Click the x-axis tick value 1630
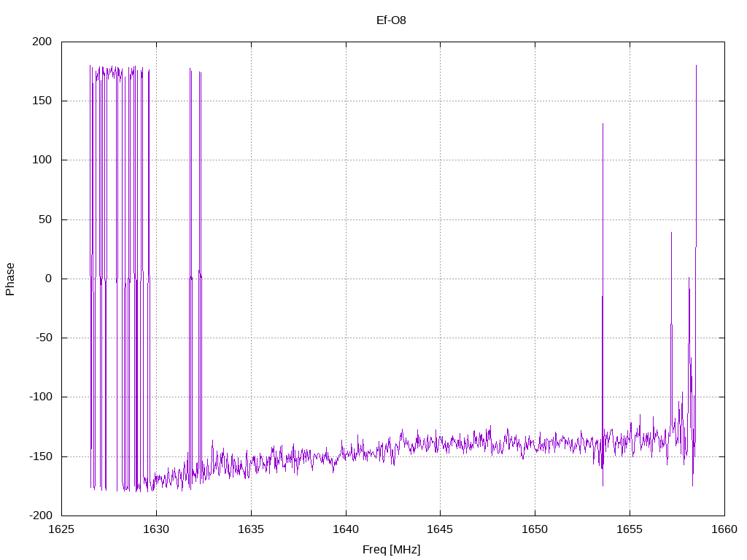 click(x=156, y=529)
